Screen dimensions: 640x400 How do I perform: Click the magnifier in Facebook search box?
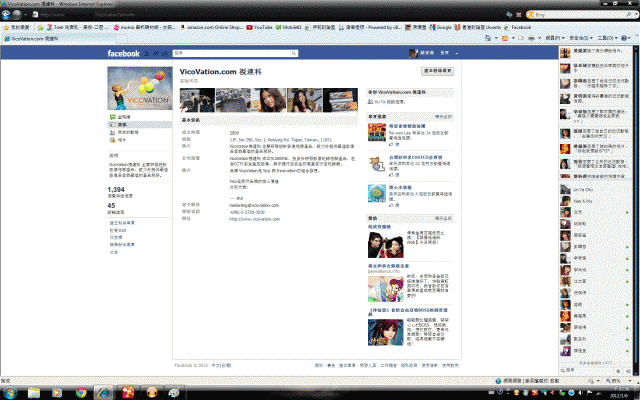(293, 53)
